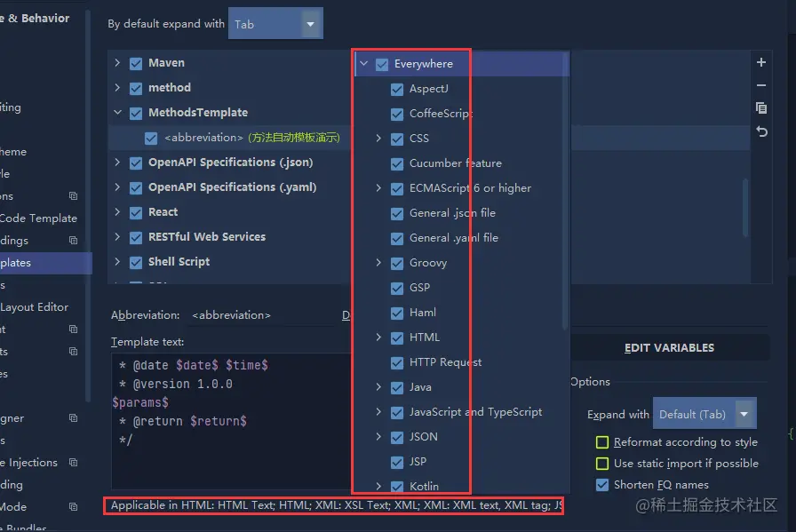Open '& Behavior' settings section

[35, 19]
